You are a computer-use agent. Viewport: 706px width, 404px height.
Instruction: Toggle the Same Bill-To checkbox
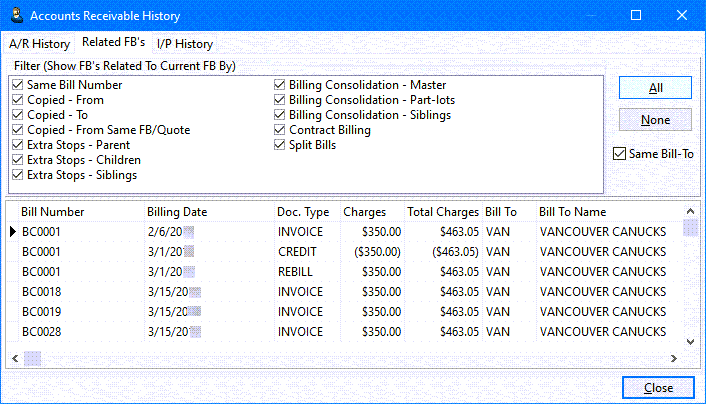[621, 153]
